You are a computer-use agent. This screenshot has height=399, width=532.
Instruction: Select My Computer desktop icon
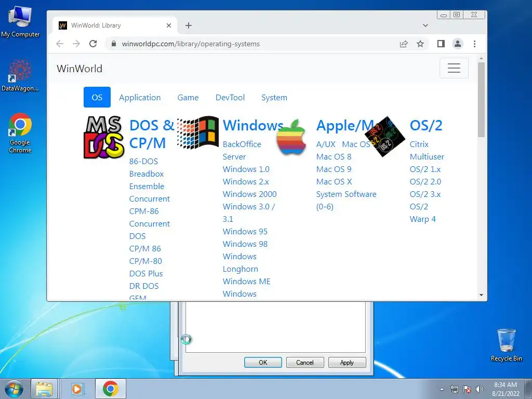tap(20, 22)
